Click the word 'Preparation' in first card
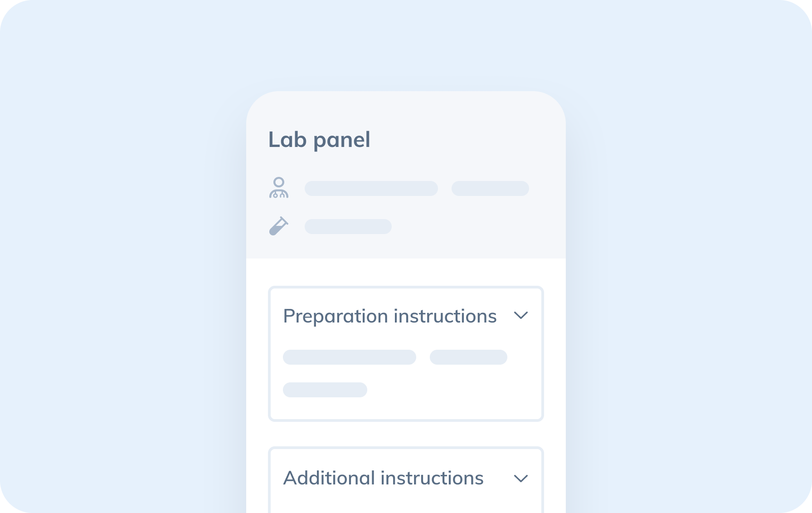This screenshot has width=812, height=513. tap(335, 316)
